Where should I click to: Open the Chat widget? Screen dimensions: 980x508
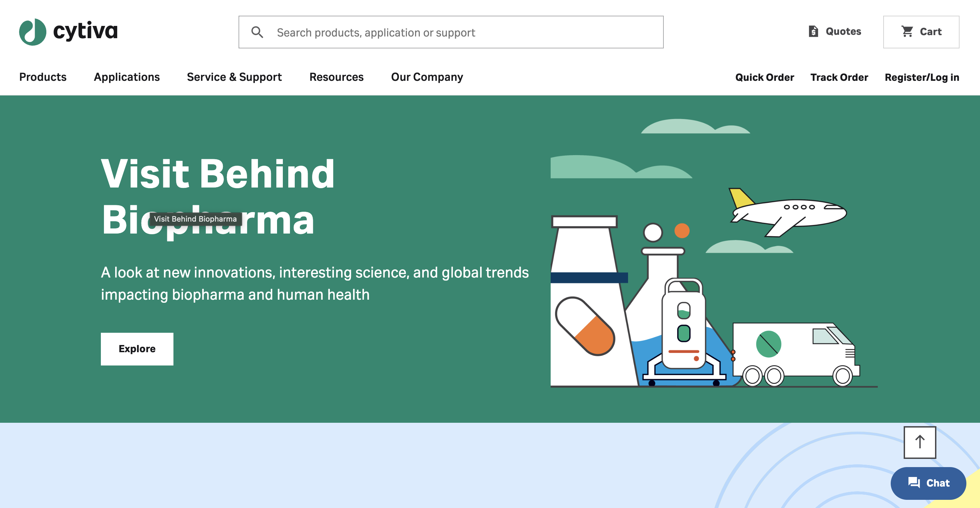tap(928, 483)
